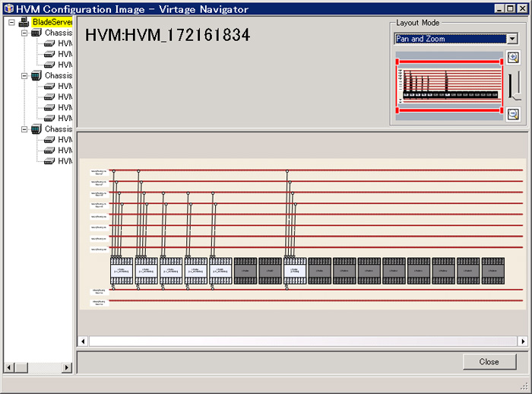Viewport: 532px width, 394px height.
Task: Click the zoom out magnifier icon
Action: 513,114
